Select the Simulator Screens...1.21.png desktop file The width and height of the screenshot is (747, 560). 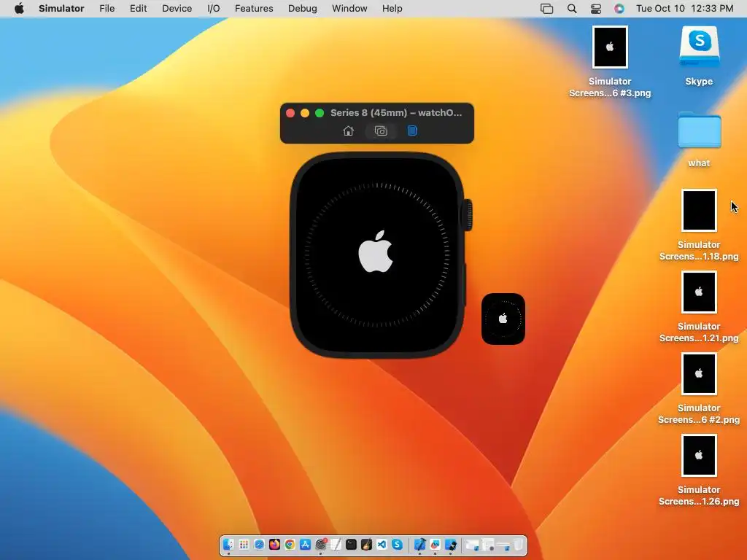[x=699, y=307]
